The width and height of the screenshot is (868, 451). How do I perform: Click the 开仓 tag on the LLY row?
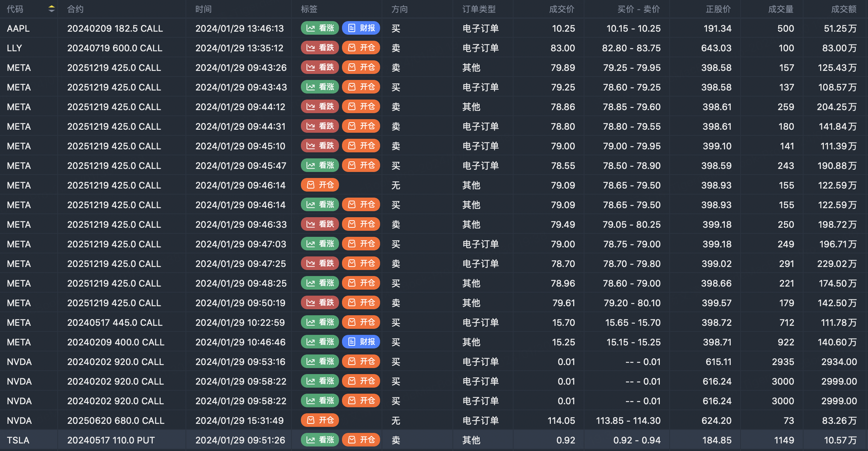[x=361, y=48]
